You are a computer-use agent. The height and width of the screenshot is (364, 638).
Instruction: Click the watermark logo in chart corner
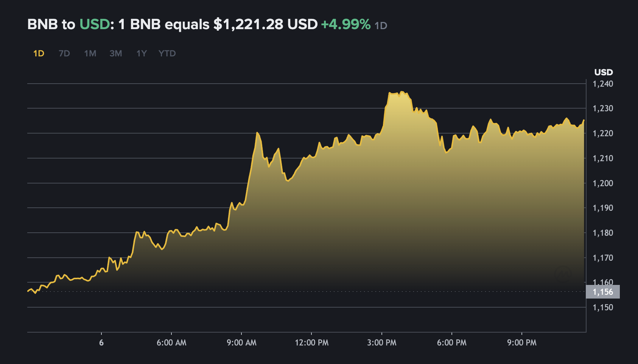[563, 274]
